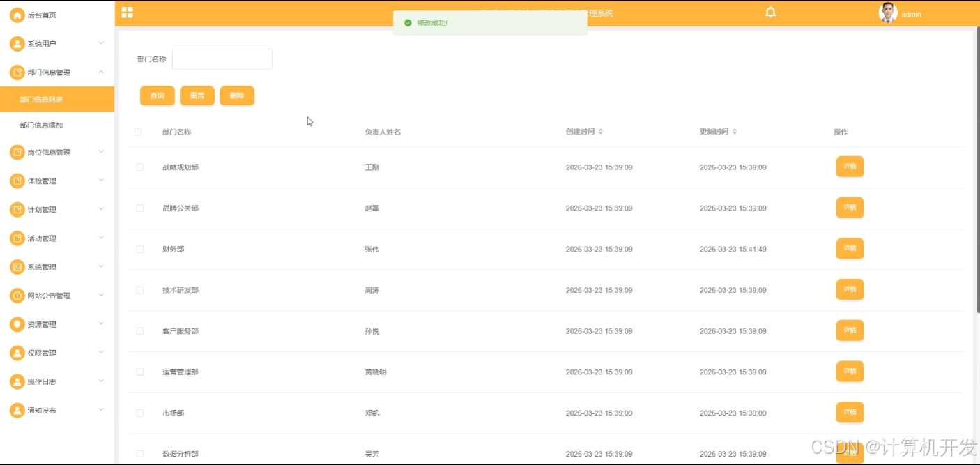The height and width of the screenshot is (465, 980).
Task: Sort by 更新时间 using sort arrows
Action: tap(735, 132)
